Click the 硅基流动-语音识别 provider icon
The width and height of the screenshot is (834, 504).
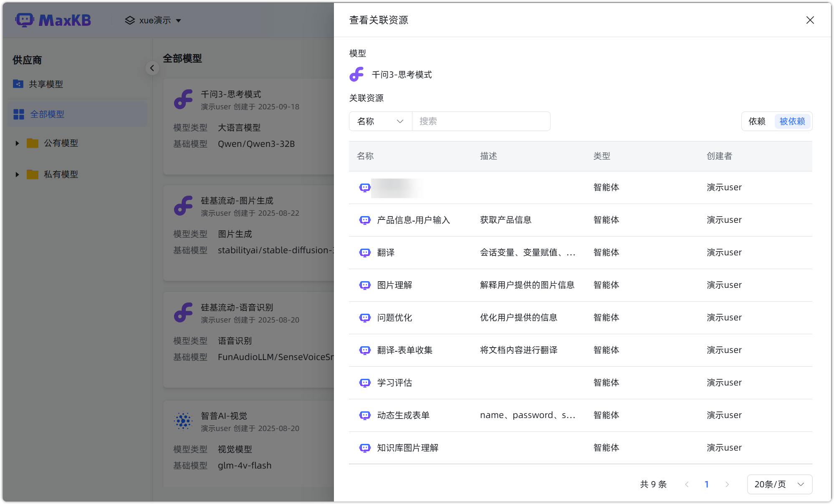pyautogui.click(x=183, y=312)
